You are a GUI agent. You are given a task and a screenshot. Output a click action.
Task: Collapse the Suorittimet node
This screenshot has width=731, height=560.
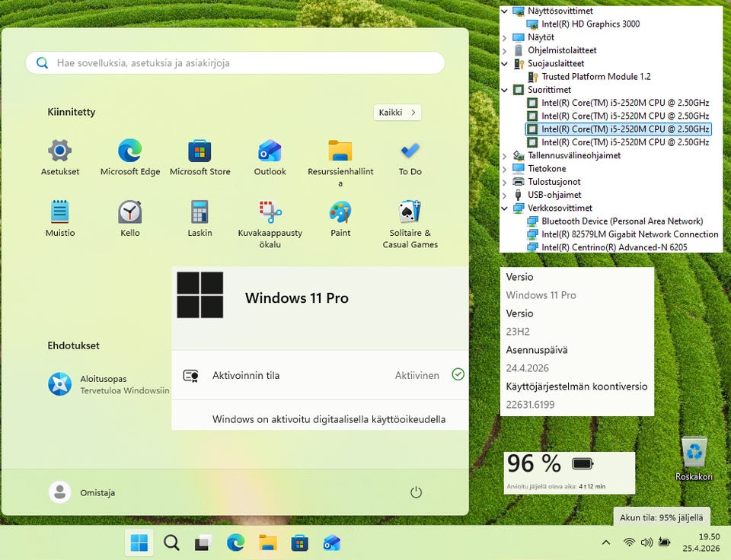point(504,90)
